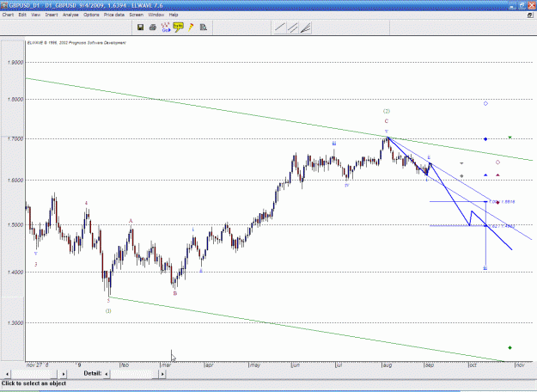This screenshot has width=537, height=392.
Task: Select the green (2) wave label at top
Action: pyautogui.click(x=387, y=111)
